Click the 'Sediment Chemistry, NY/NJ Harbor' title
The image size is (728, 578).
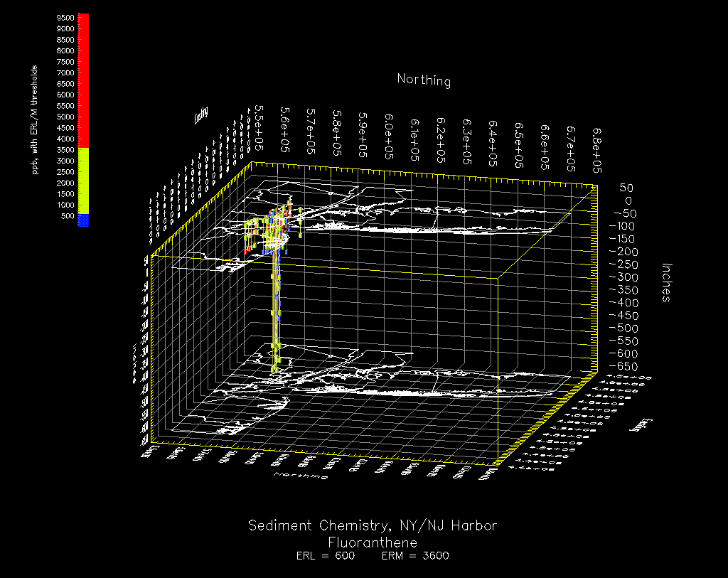pos(372,525)
